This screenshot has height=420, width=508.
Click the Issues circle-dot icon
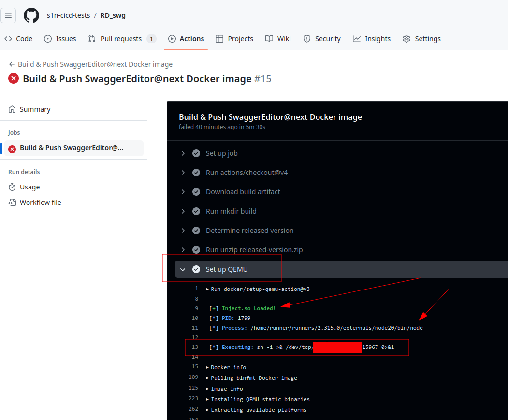point(48,39)
